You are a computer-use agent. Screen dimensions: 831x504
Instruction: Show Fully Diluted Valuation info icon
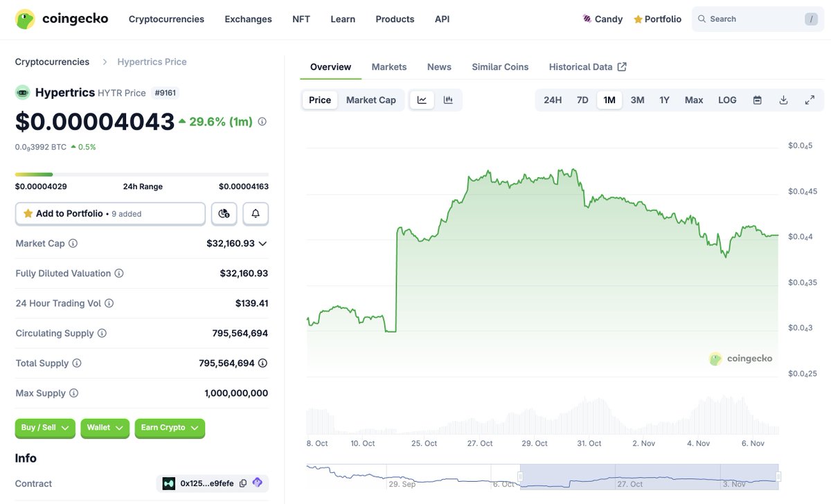(x=119, y=273)
